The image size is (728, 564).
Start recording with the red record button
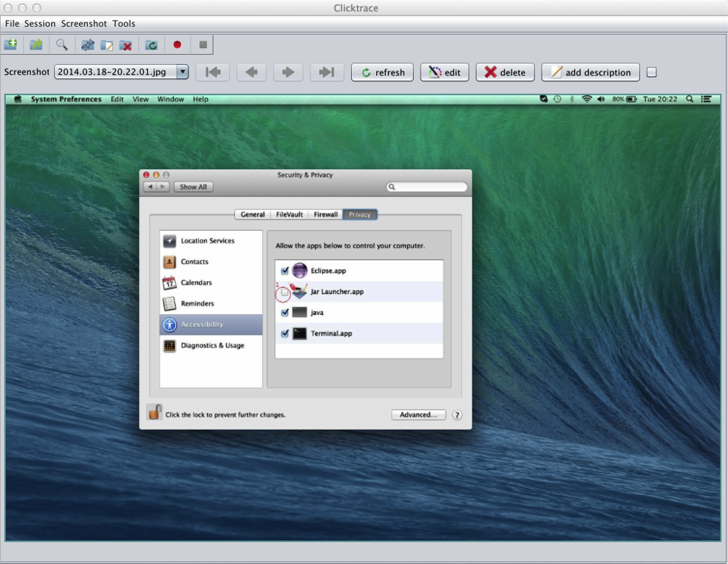[177, 44]
